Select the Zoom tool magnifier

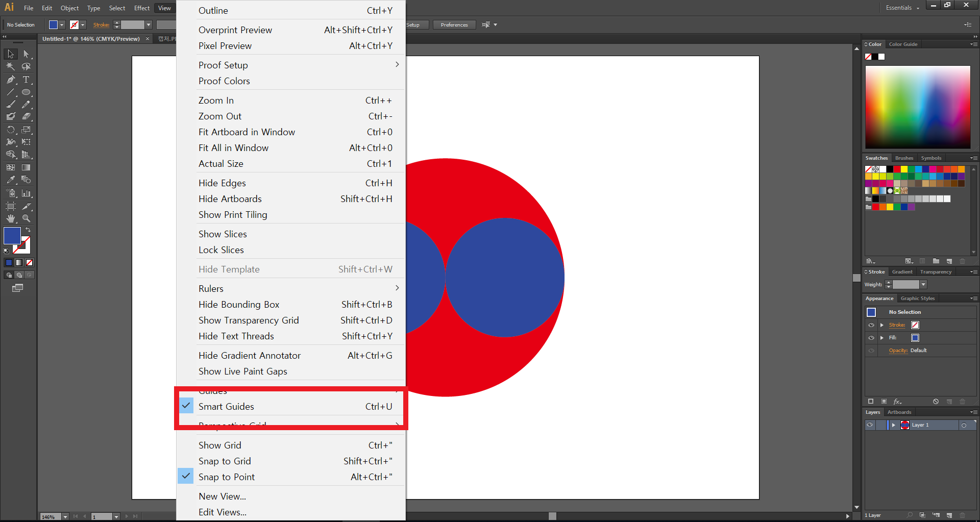26,218
